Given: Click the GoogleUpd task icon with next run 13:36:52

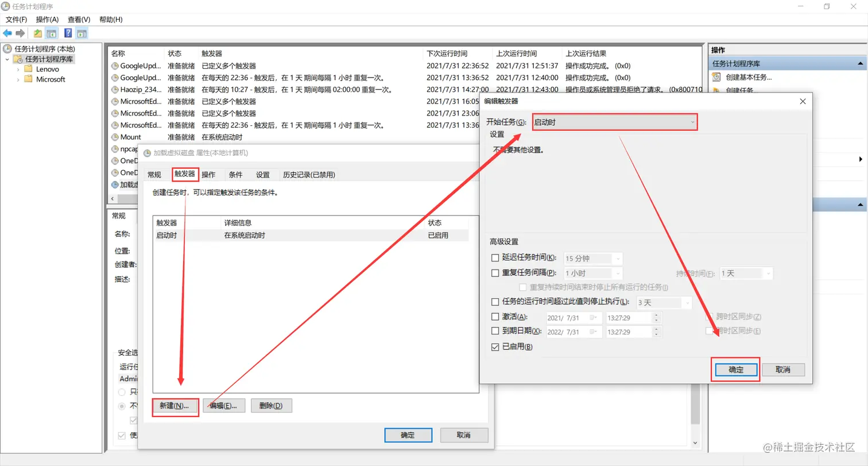Looking at the screenshot, I should 115,78.
